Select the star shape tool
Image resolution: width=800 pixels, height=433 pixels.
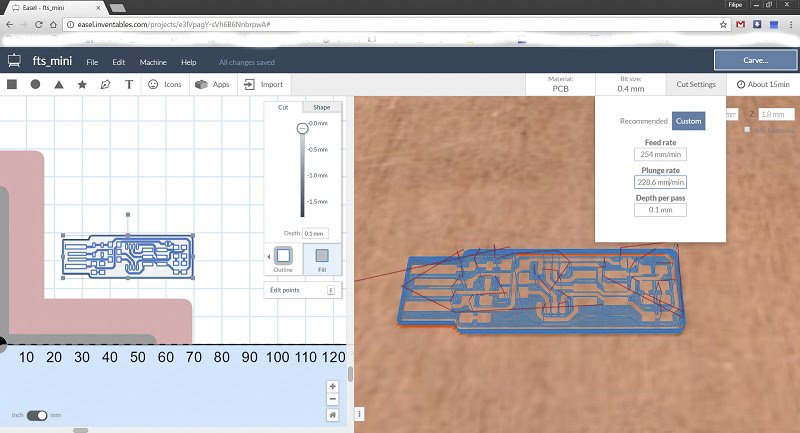82,84
